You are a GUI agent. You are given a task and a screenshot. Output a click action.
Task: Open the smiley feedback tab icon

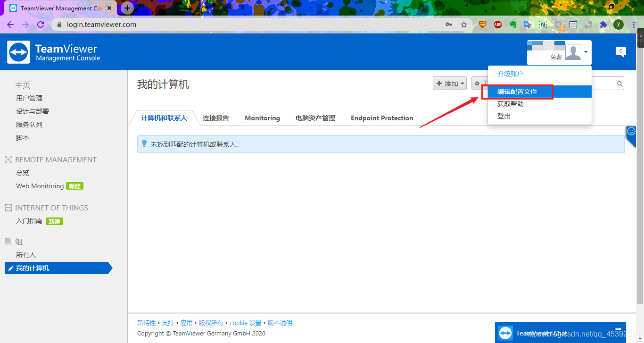[x=631, y=131]
